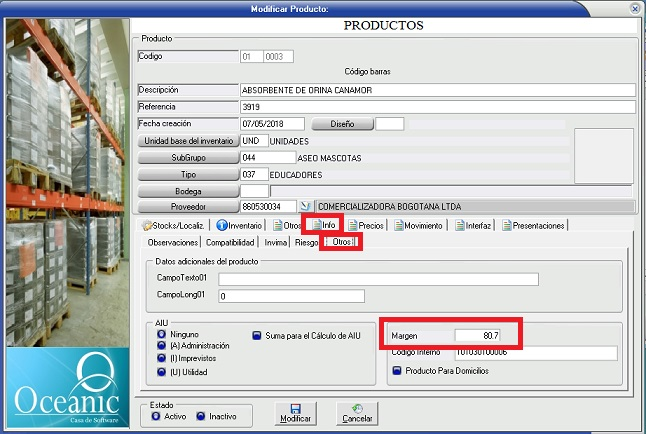
Task: Open the Stocks/Localiz. tab
Action: (174, 226)
